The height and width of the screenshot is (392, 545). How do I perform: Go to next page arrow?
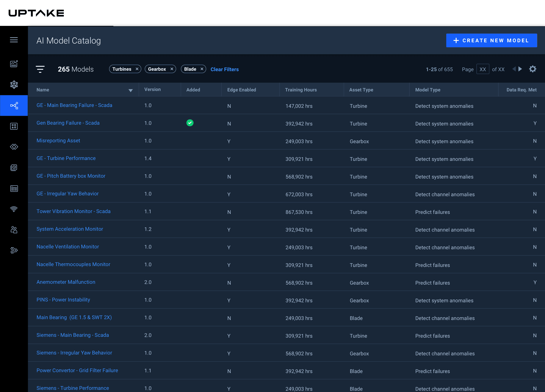[520, 69]
